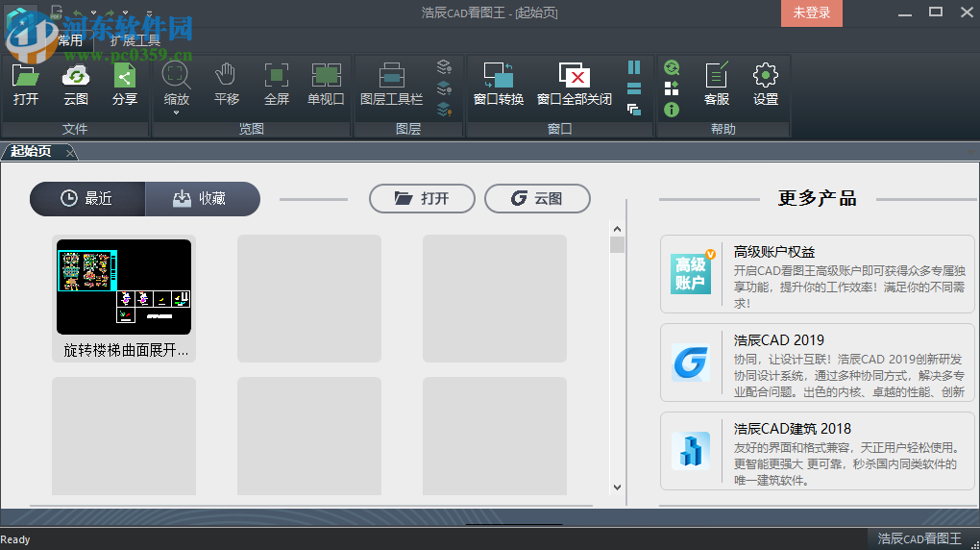The width and height of the screenshot is (980, 550).
Task: Click the 浩辰CAD 2019 G logo icon
Action: (691, 362)
